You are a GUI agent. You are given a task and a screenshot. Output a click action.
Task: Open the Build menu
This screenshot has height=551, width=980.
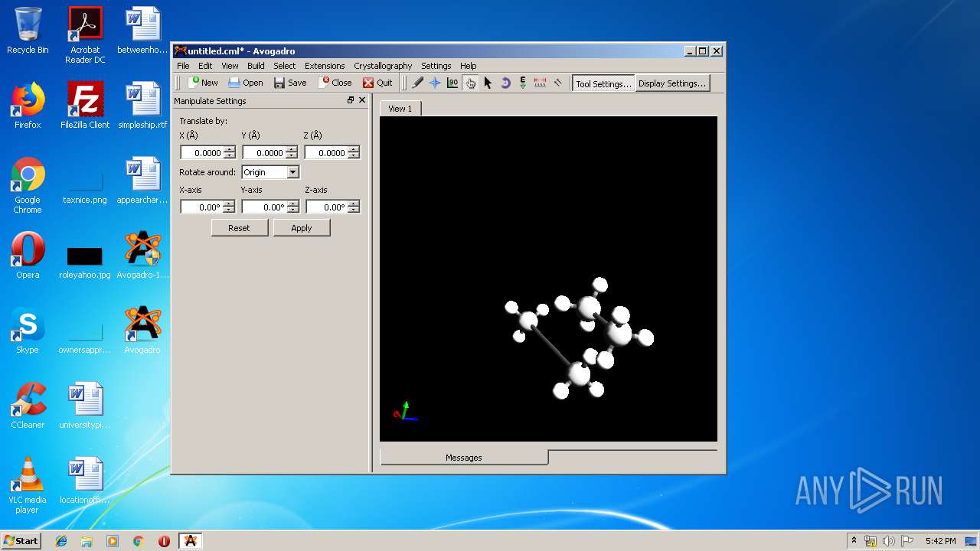pos(256,66)
